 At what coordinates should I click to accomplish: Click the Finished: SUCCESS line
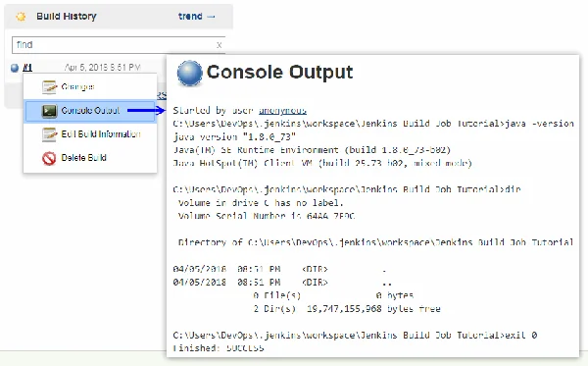pos(219,348)
